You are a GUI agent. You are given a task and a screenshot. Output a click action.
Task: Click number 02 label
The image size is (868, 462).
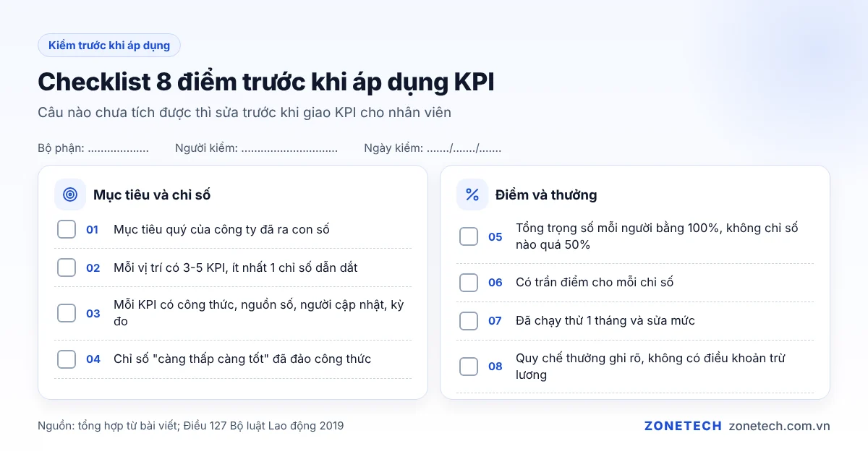point(93,268)
